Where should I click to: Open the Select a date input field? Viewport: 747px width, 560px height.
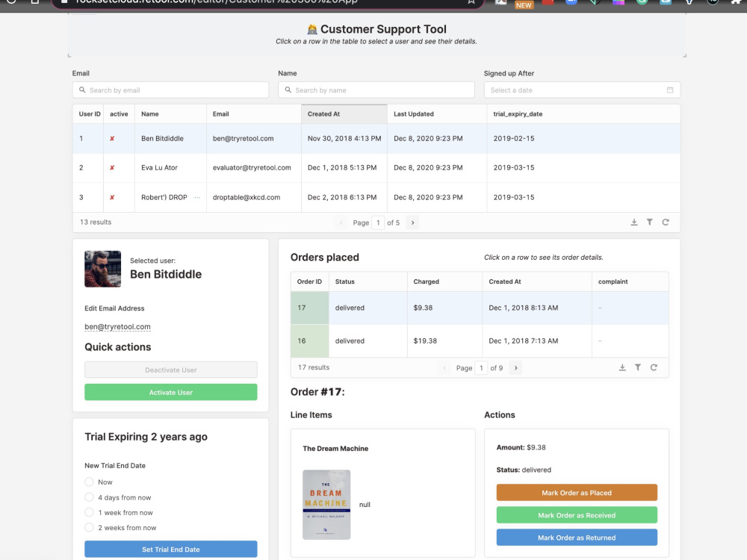582,90
